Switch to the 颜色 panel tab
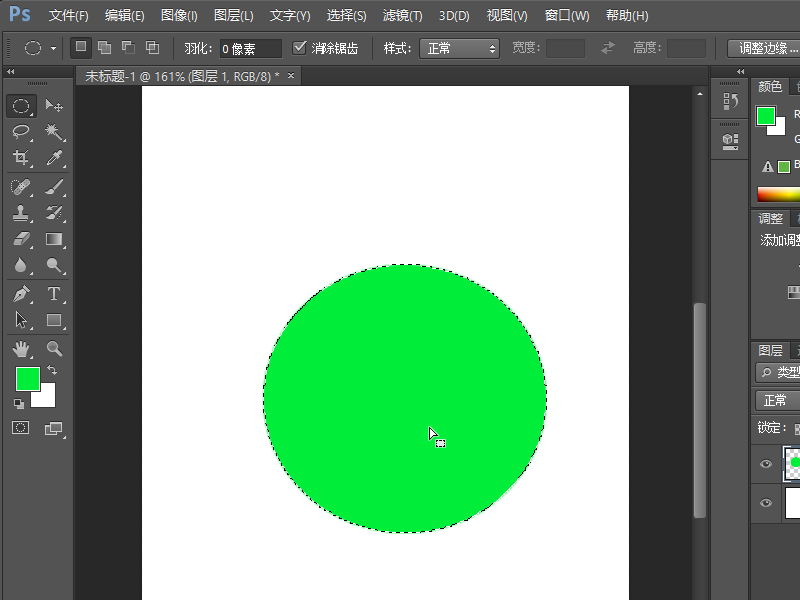 (x=770, y=86)
